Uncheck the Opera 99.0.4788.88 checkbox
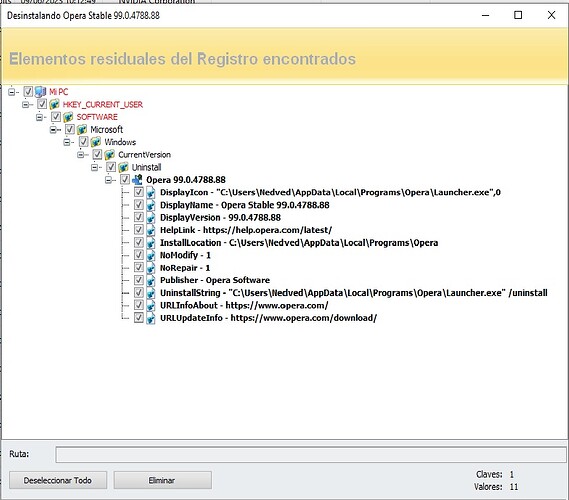Screen dimensions: 569x500 coord(125,180)
